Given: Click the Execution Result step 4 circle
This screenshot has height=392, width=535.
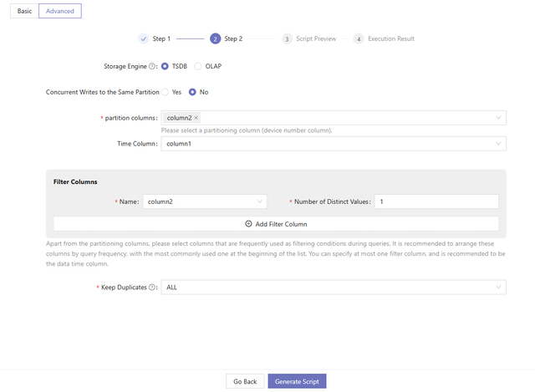Looking at the screenshot, I should click(359, 38).
